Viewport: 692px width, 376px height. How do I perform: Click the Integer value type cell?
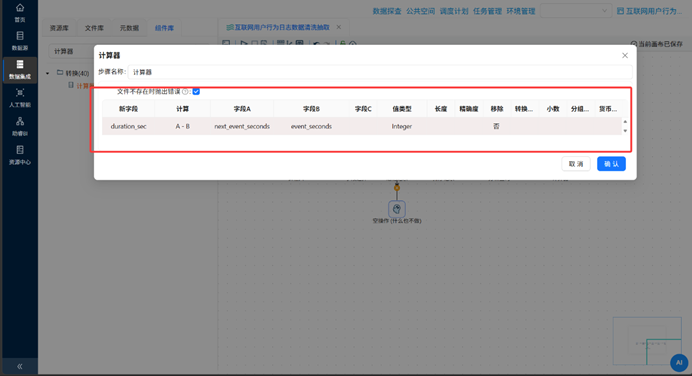point(402,126)
